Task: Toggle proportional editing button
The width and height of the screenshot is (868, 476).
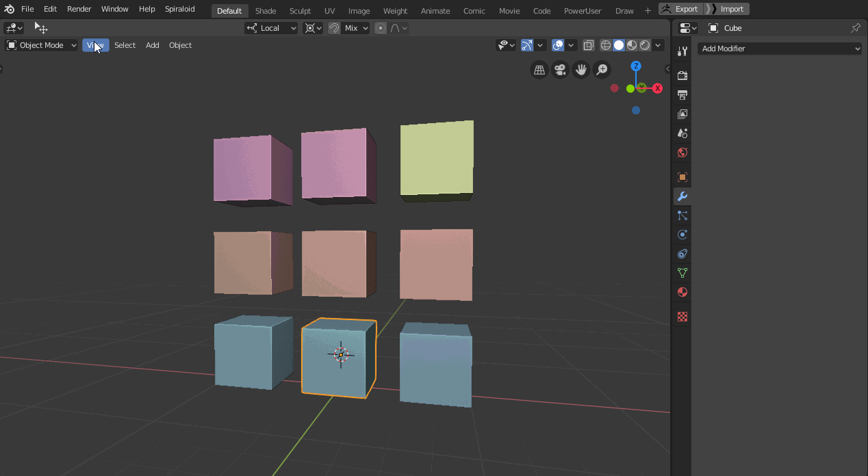Action: 381,28
